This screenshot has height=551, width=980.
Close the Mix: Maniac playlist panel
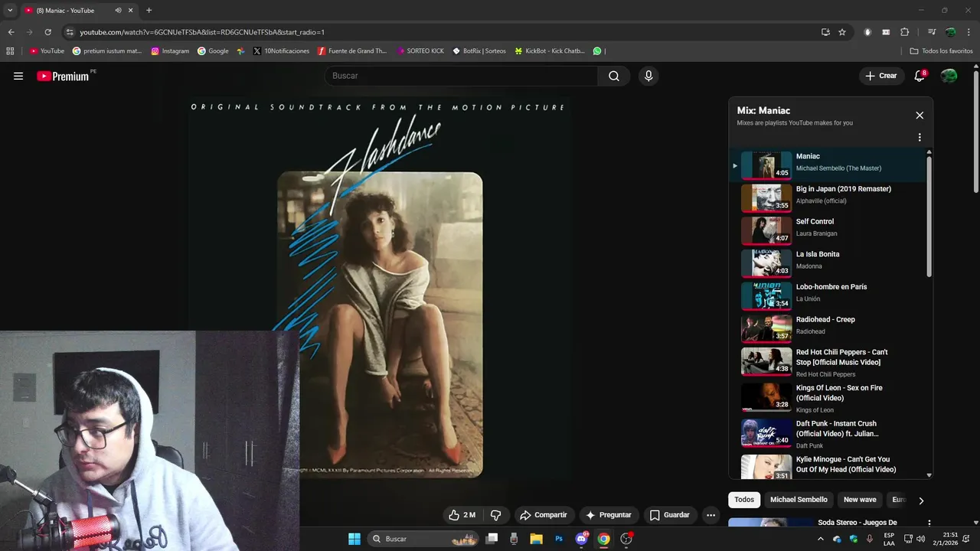point(920,116)
